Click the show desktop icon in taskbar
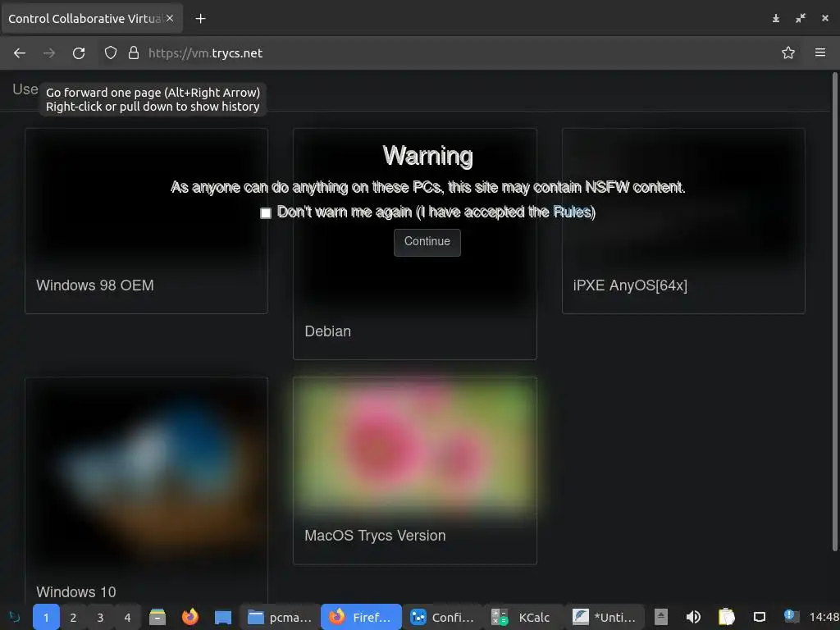Viewport: 840px width, 630px height. point(223,617)
